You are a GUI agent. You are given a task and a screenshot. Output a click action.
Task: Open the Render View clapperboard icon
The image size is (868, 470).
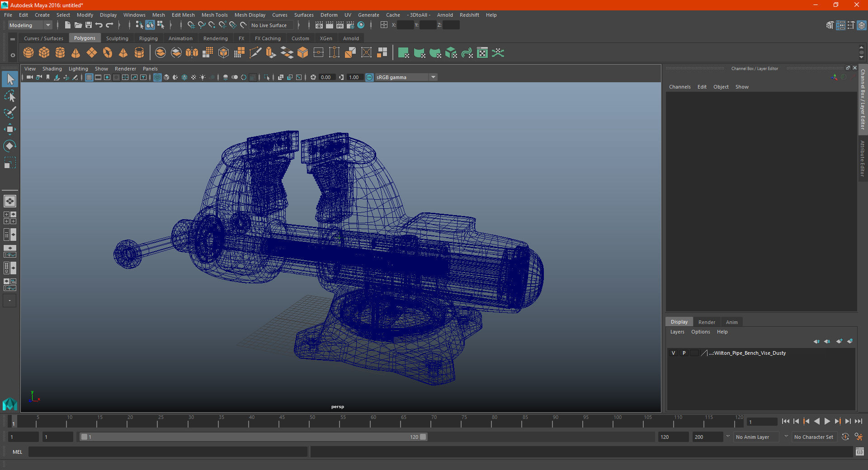click(319, 25)
